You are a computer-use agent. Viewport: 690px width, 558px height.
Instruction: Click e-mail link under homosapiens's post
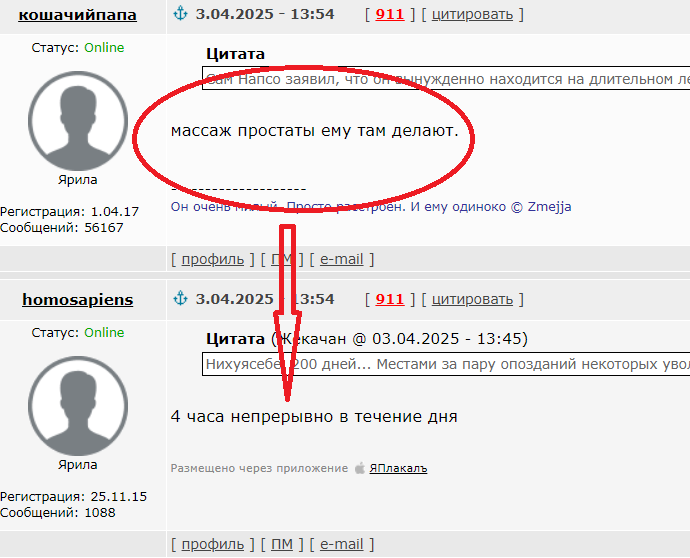pos(341,544)
